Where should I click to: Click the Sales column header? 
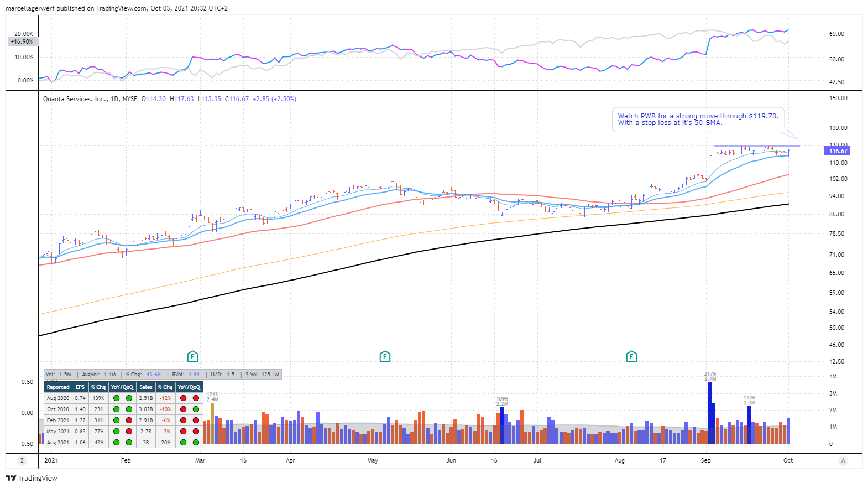(x=146, y=387)
